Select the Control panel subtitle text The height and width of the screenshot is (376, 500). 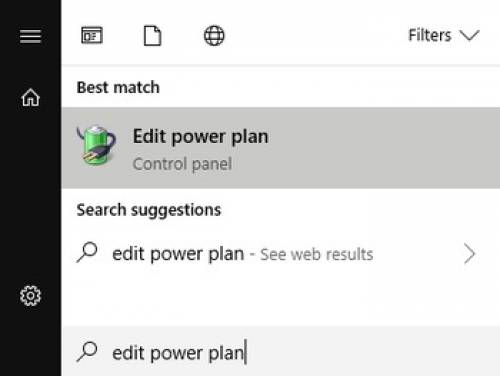[x=182, y=164]
